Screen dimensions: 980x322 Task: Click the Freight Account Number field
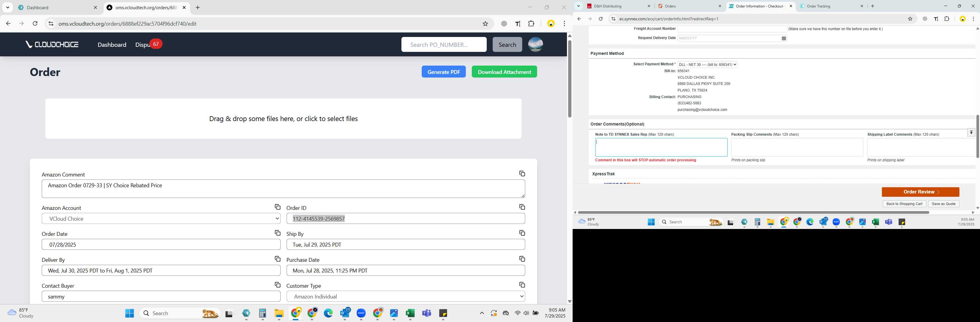[x=732, y=29]
